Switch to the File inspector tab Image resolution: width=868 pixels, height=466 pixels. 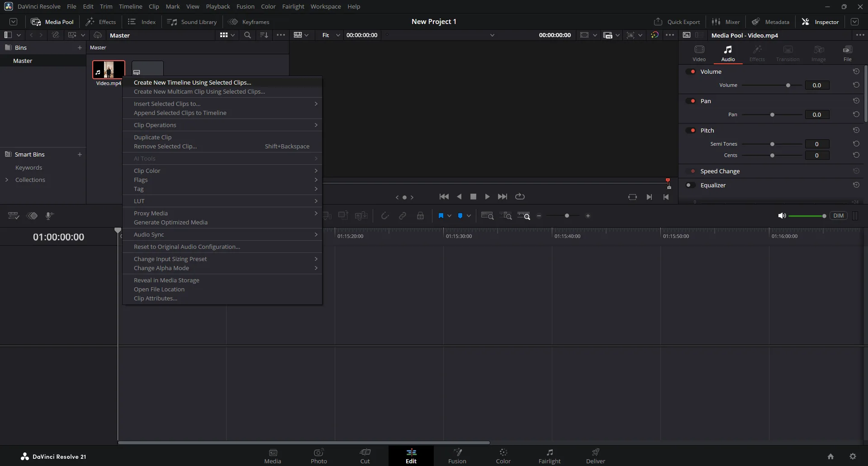(x=847, y=53)
